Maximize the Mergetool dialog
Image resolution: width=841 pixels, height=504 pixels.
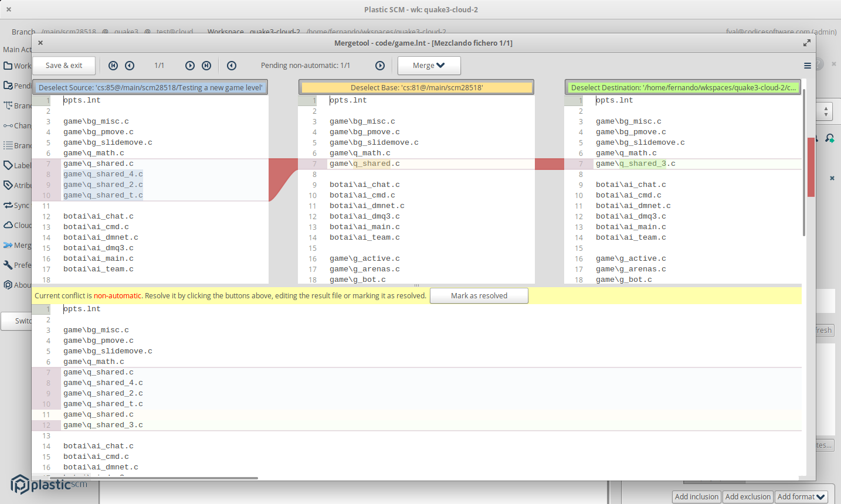tap(807, 43)
